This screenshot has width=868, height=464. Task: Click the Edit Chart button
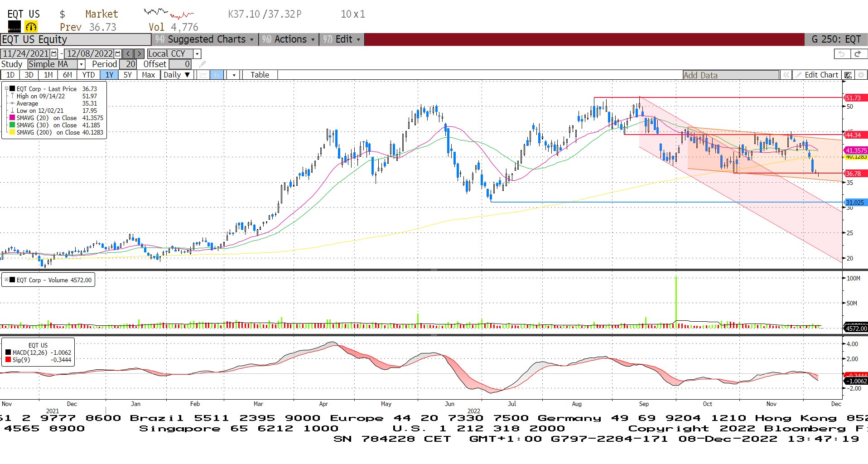coord(817,75)
